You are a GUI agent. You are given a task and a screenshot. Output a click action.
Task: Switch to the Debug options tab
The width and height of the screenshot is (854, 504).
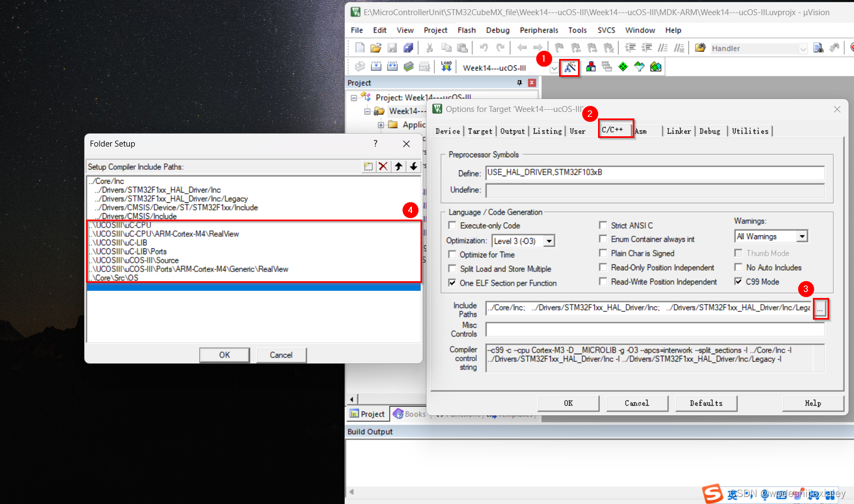pos(710,131)
